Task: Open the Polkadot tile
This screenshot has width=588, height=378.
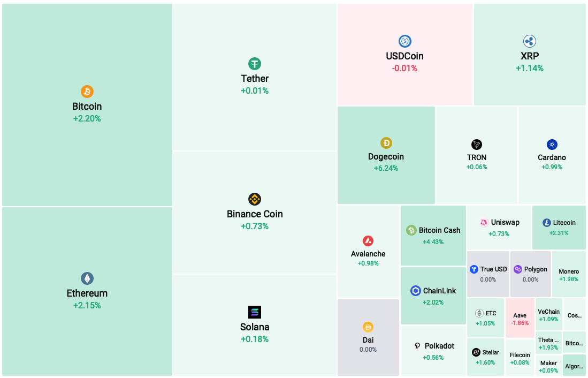Action: pyautogui.click(x=433, y=351)
